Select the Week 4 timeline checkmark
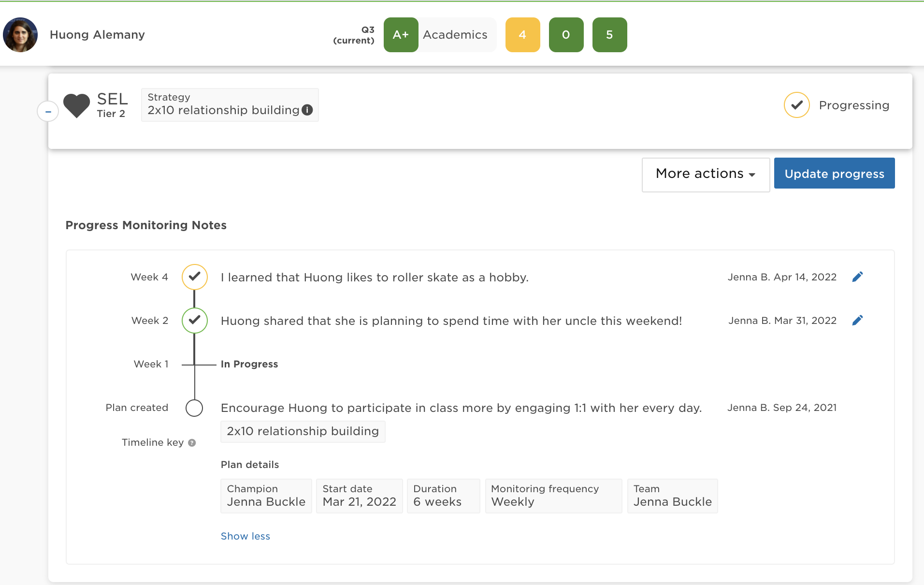This screenshot has height=585, width=924. coord(194,277)
